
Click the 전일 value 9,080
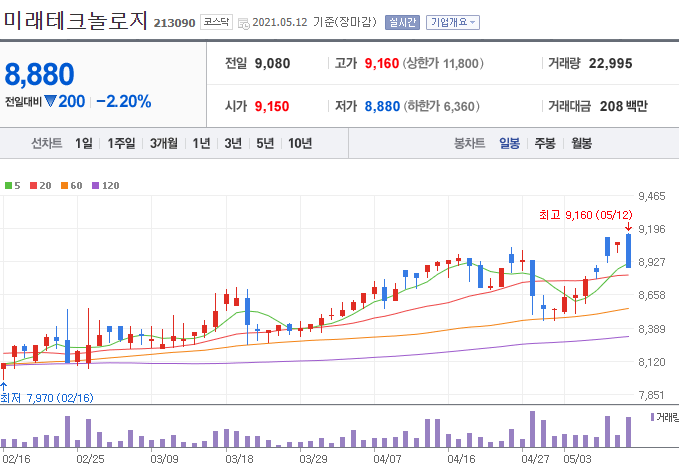point(272,64)
